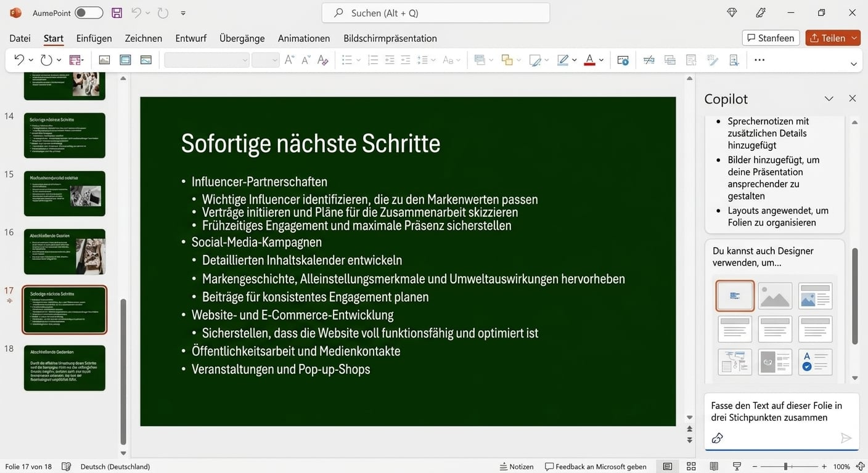Click the numbered list icon
The height and width of the screenshot is (473, 868).
[x=372, y=60]
